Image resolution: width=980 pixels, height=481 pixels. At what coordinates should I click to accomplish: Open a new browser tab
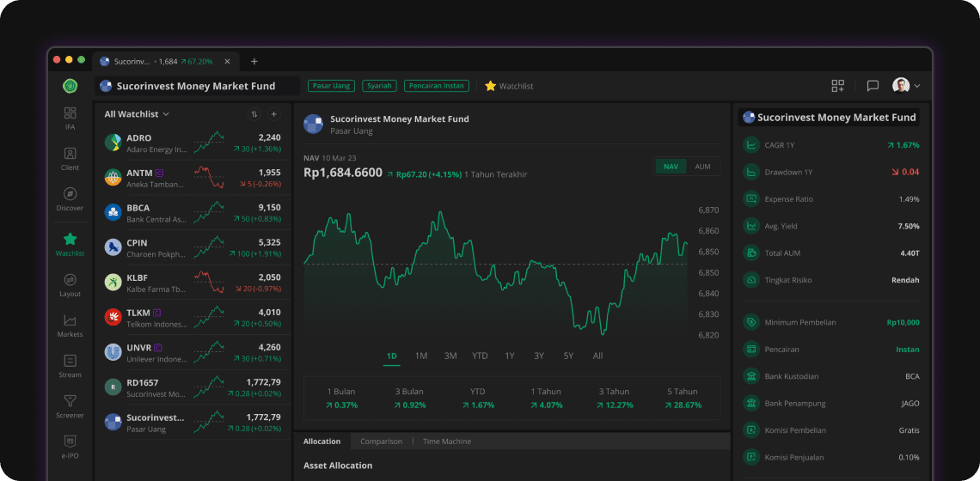(254, 62)
